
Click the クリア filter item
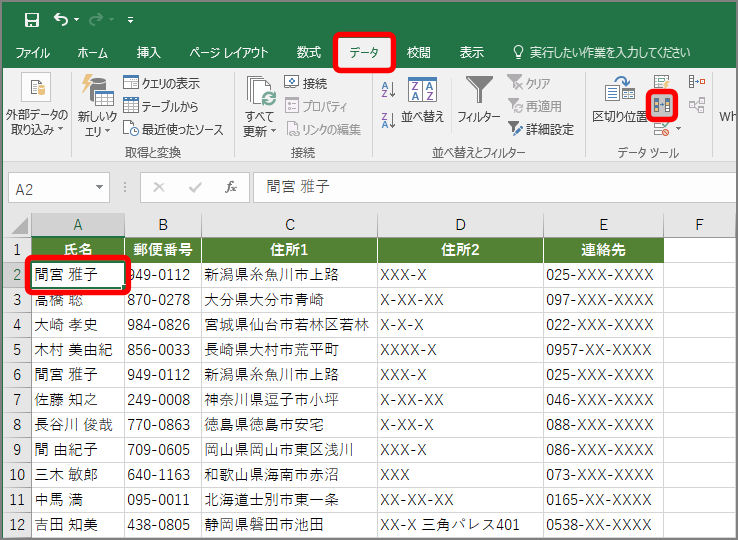point(529,83)
